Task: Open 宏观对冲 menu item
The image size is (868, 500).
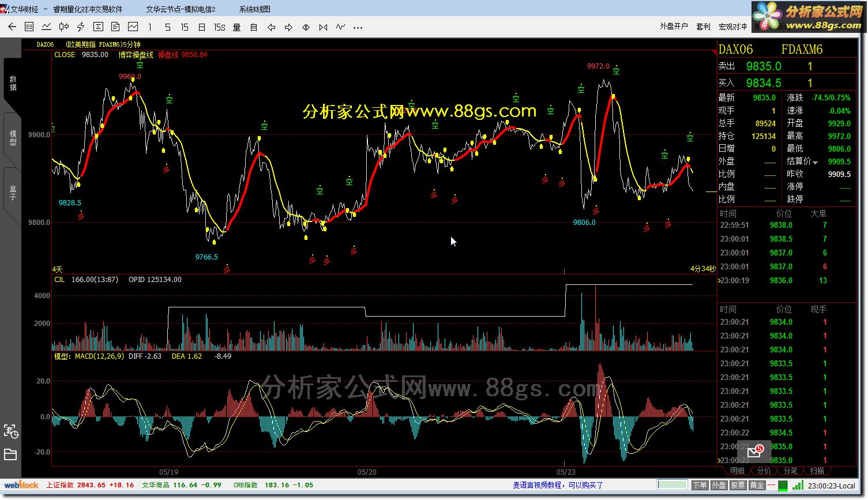Action: 732,27
